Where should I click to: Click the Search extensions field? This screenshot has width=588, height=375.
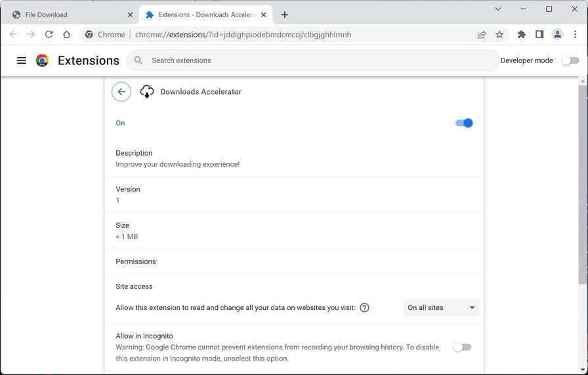coord(315,60)
